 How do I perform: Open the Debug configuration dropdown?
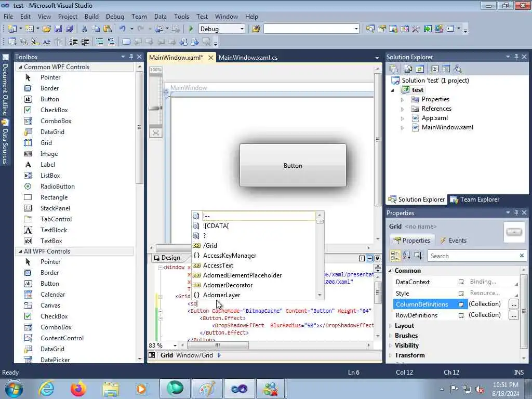coord(242,29)
